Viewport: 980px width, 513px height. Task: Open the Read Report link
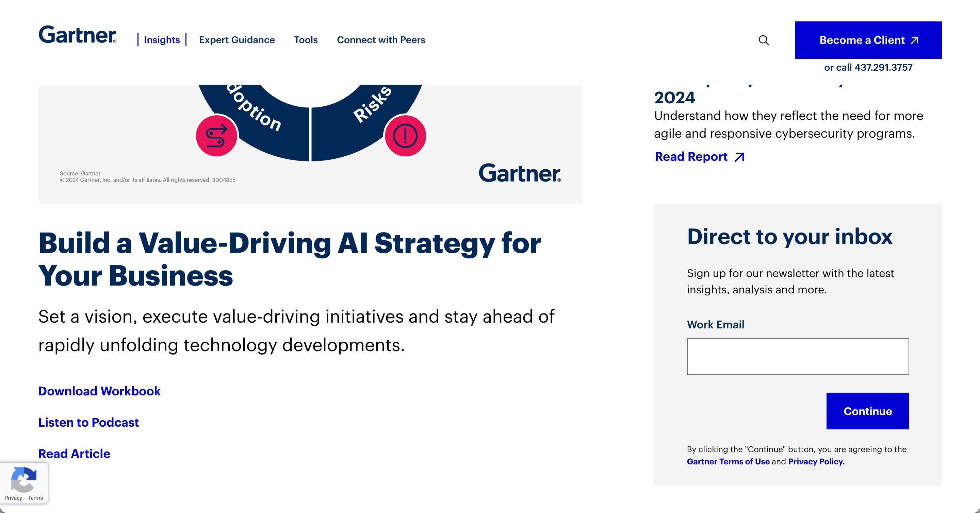point(691,157)
